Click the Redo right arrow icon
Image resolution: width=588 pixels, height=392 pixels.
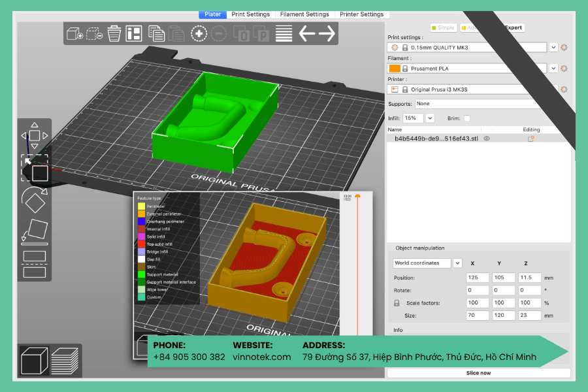(x=327, y=34)
